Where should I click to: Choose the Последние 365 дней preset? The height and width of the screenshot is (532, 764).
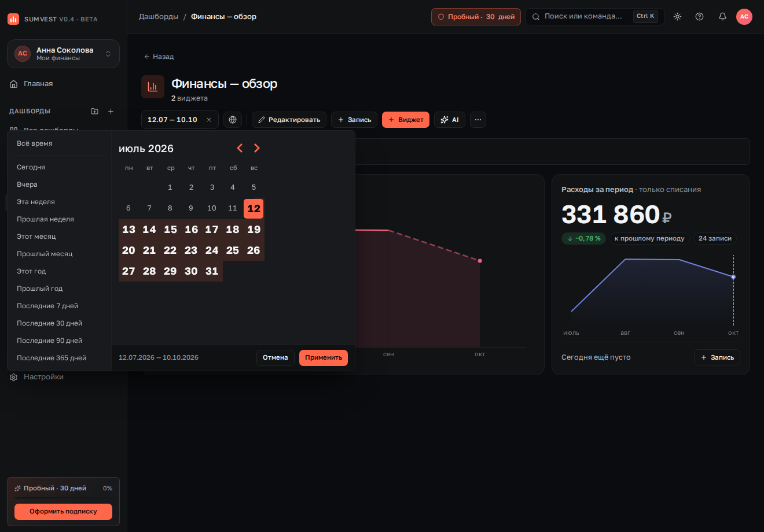point(60,358)
